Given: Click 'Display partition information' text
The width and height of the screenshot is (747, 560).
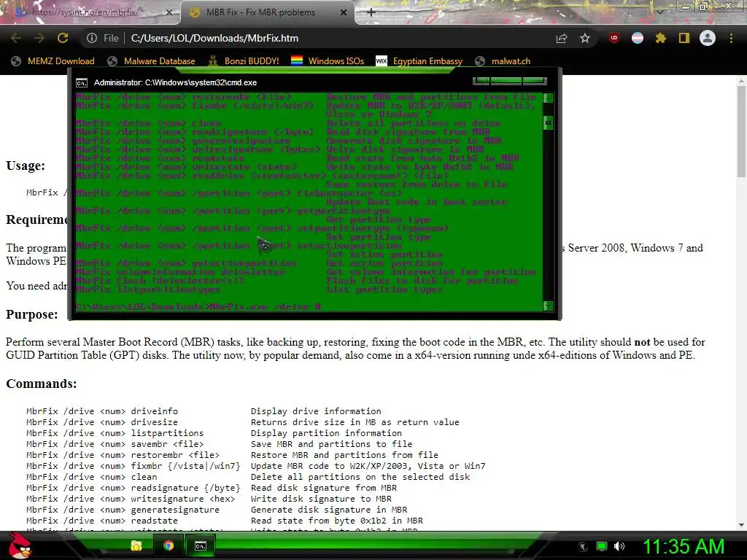Looking at the screenshot, I should pos(326,433).
